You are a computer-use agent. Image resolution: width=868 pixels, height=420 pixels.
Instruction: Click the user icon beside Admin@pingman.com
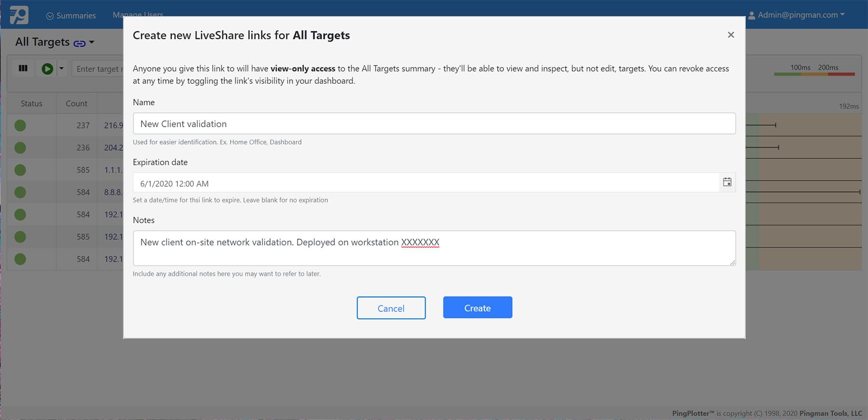pyautogui.click(x=751, y=15)
